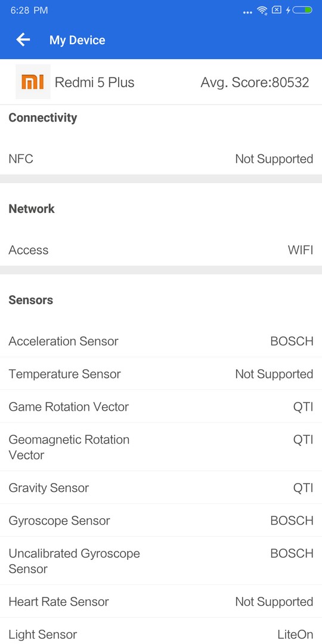Screen dimensions: 322x644
Task: Select the Avg. Score:80532 text
Action: (255, 82)
